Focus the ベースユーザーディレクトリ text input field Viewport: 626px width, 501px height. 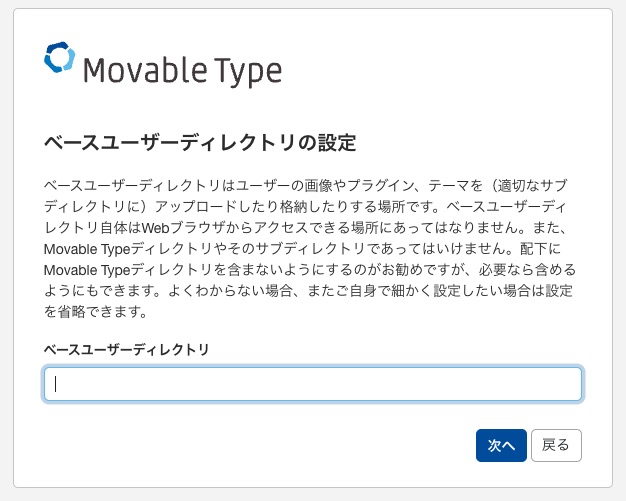312,384
